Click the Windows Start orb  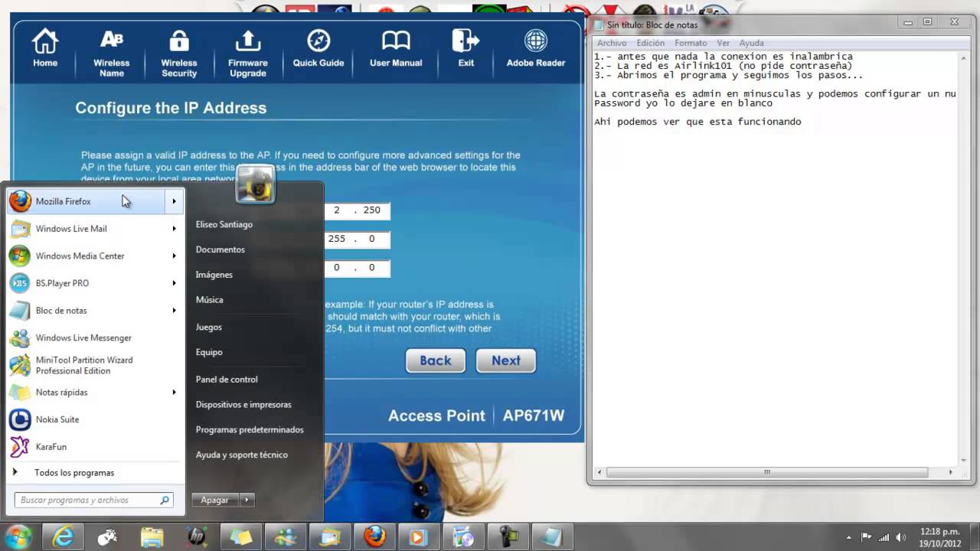pos(18,536)
